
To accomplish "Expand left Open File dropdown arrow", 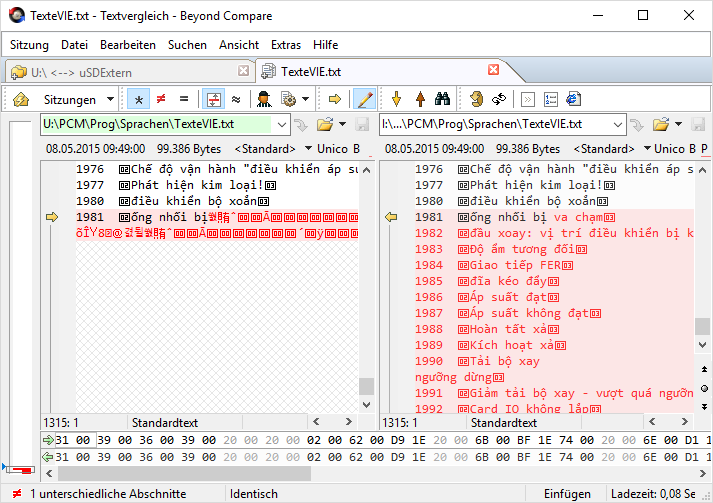I will click(x=342, y=124).
